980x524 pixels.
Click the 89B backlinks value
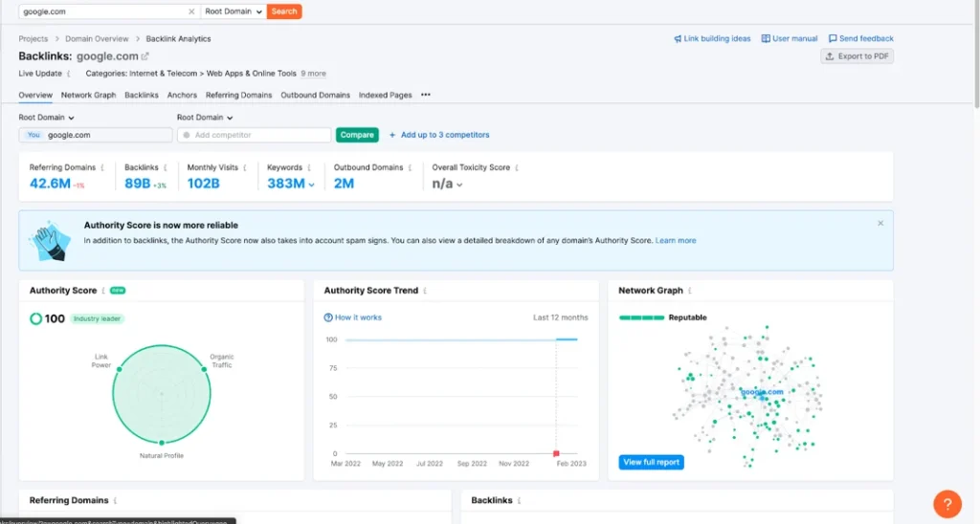point(138,184)
